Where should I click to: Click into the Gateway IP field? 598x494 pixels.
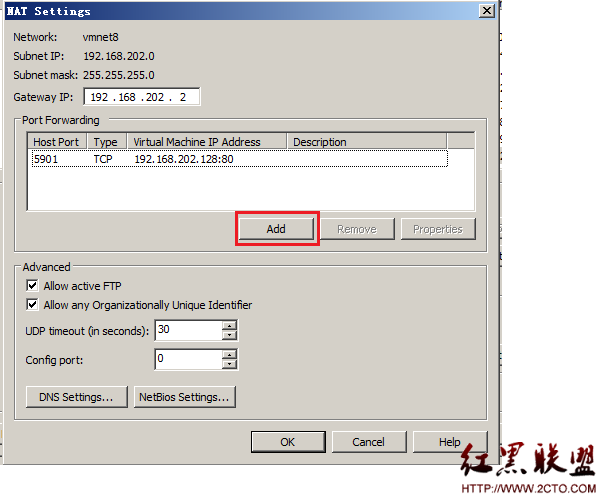click(142, 97)
